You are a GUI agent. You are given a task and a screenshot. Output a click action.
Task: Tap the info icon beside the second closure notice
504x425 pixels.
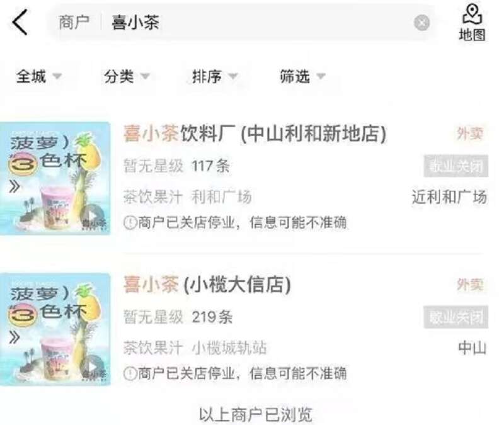coord(130,373)
